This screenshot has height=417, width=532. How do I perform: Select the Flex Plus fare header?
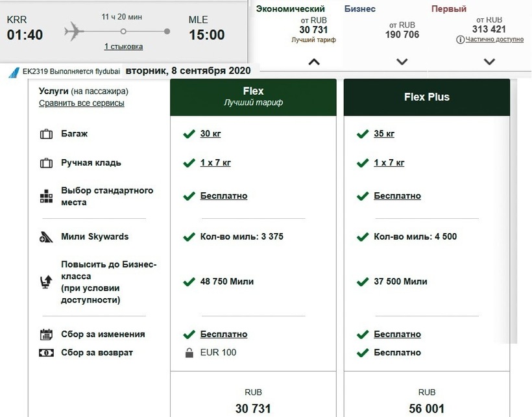coord(426,97)
